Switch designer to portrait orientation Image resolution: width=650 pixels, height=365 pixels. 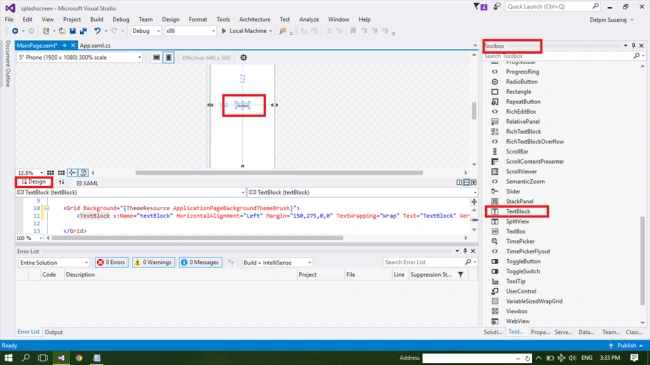168,57
